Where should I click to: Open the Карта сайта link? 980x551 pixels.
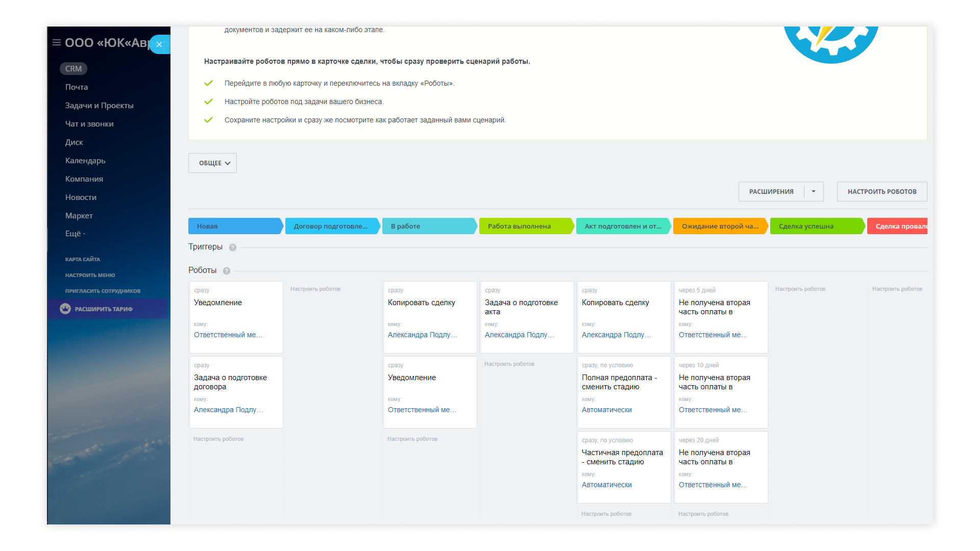(83, 259)
